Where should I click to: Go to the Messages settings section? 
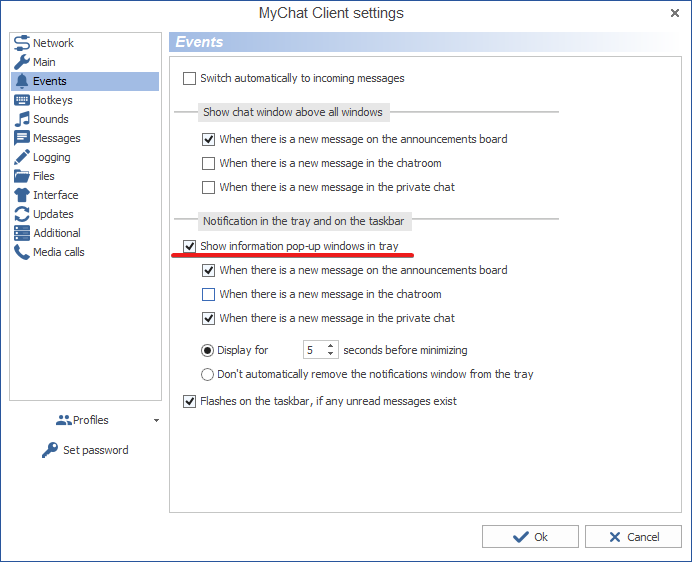click(56, 138)
